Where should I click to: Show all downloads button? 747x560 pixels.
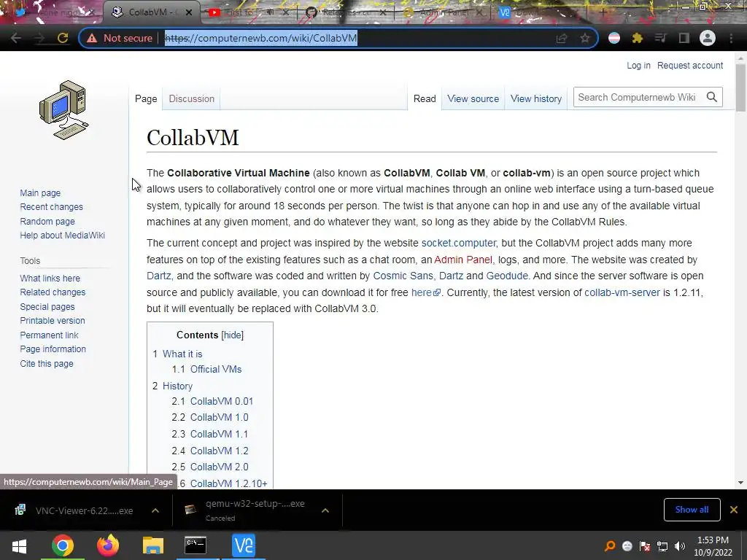pos(692,510)
